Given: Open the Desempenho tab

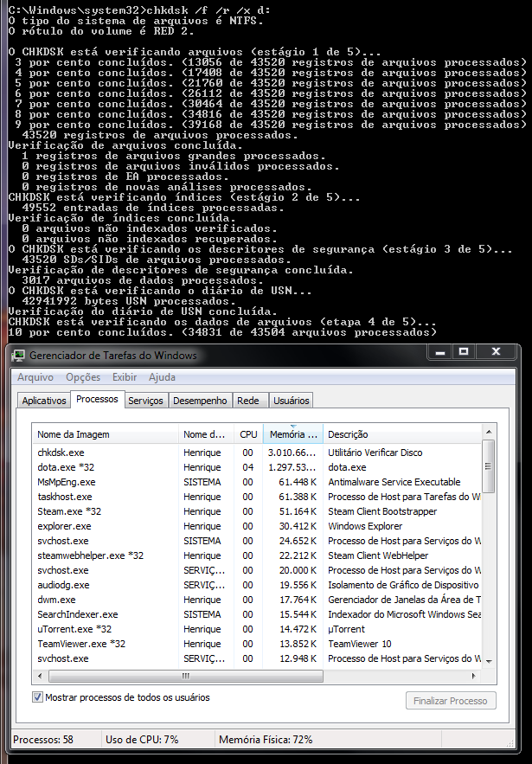Looking at the screenshot, I should pos(200,401).
